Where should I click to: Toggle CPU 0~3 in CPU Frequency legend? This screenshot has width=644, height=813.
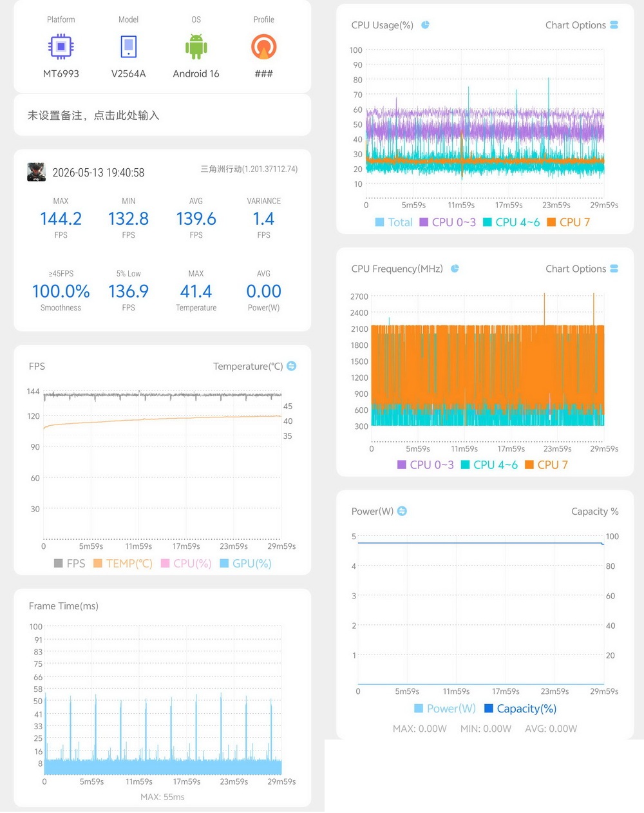point(426,464)
